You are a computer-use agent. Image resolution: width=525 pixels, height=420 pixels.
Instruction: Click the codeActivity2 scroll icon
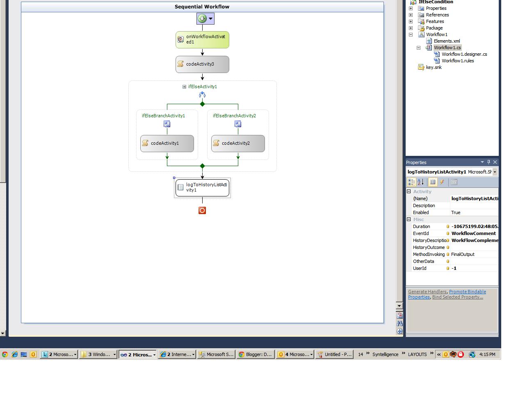[216, 143]
